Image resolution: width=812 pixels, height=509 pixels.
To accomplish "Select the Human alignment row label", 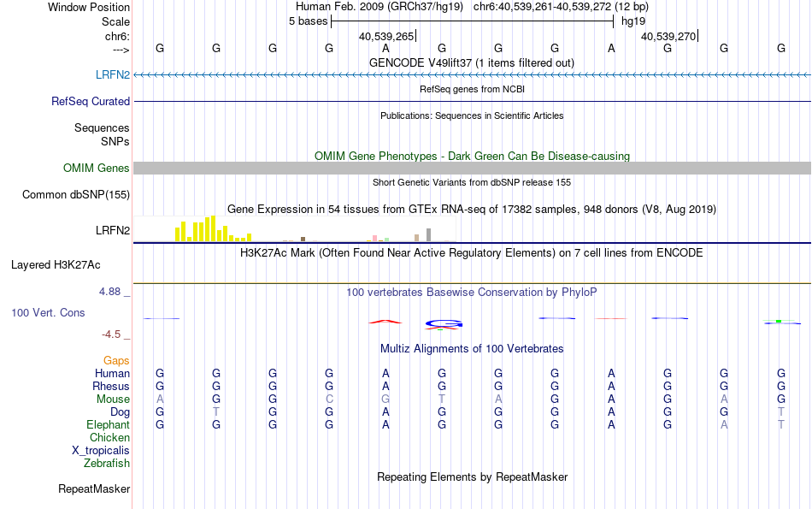I will (x=112, y=373).
